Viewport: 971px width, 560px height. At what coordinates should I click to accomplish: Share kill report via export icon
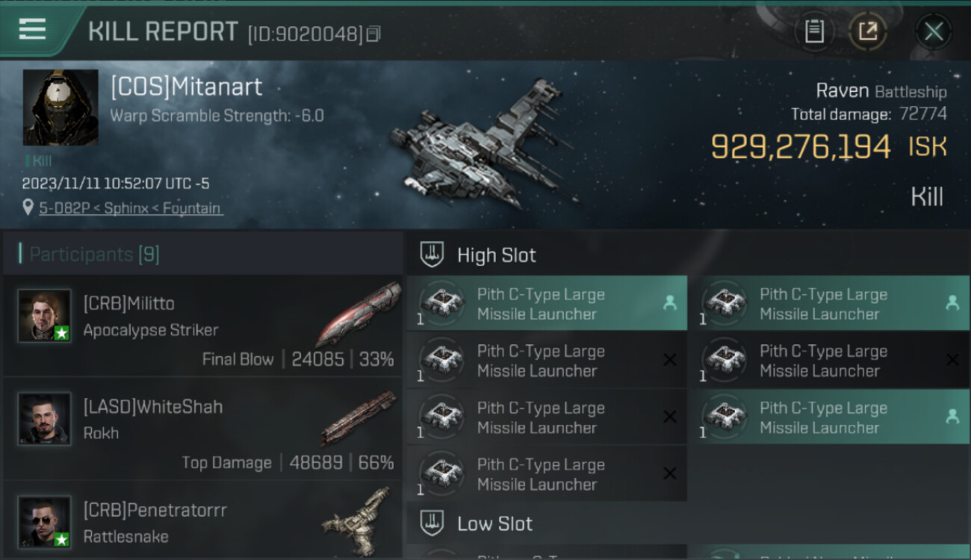point(868,31)
